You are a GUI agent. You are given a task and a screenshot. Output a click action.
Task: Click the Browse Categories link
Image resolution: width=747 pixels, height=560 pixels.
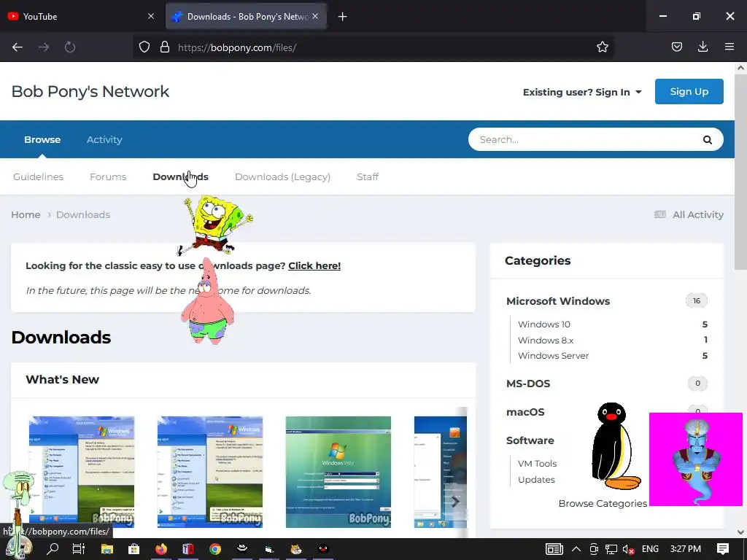click(x=603, y=503)
